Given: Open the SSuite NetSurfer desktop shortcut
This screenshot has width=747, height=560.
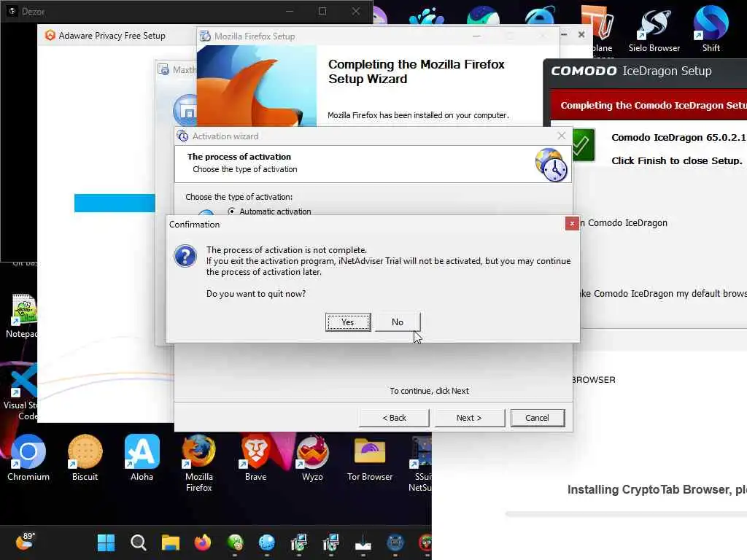Looking at the screenshot, I should click(x=420, y=463).
